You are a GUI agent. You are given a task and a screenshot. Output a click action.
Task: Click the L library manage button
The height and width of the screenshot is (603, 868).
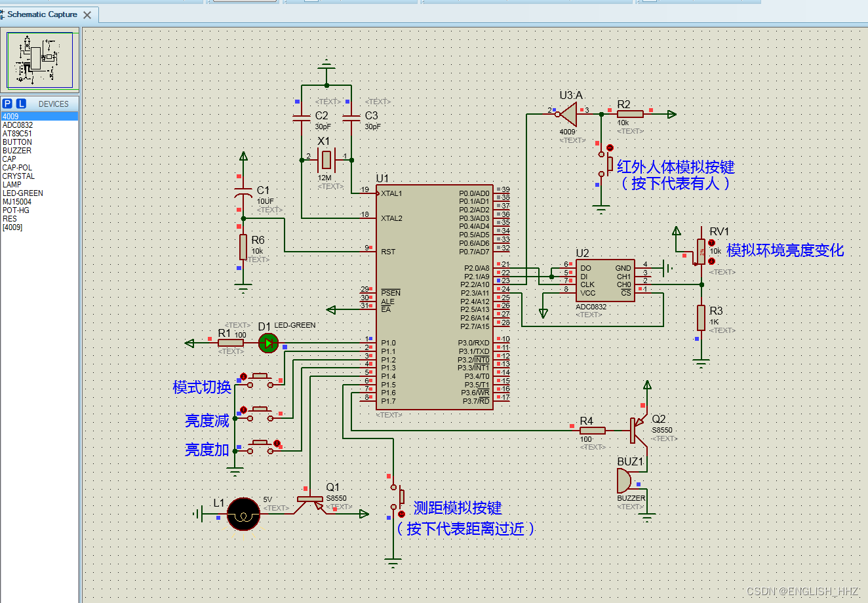(21, 104)
